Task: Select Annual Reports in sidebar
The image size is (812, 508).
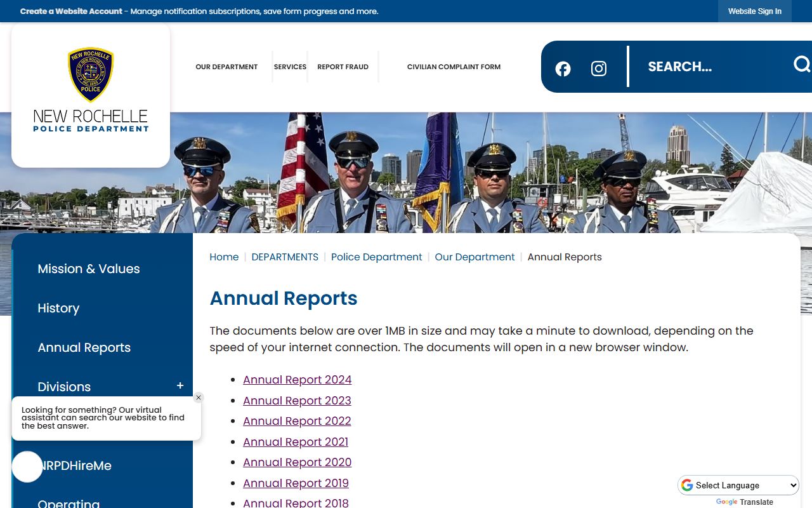Action: pyautogui.click(x=84, y=347)
